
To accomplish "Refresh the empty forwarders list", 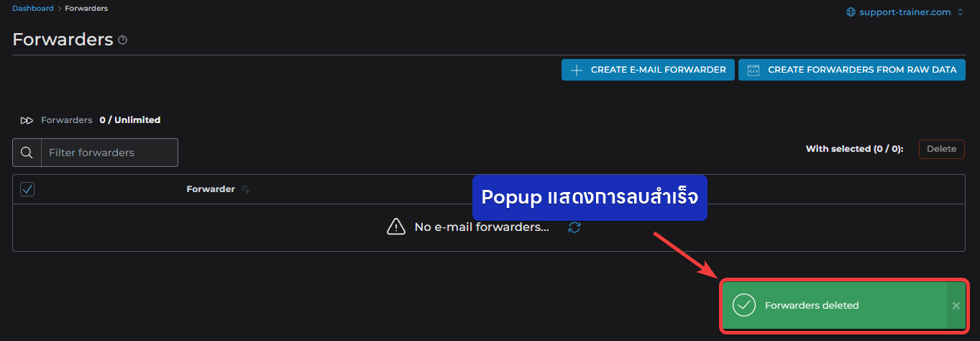I will 574,227.
